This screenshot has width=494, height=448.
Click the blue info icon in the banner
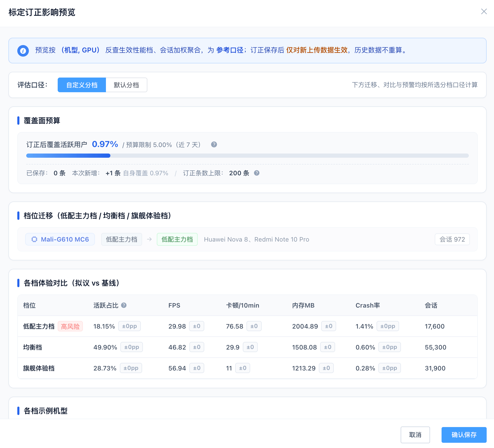click(x=23, y=51)
